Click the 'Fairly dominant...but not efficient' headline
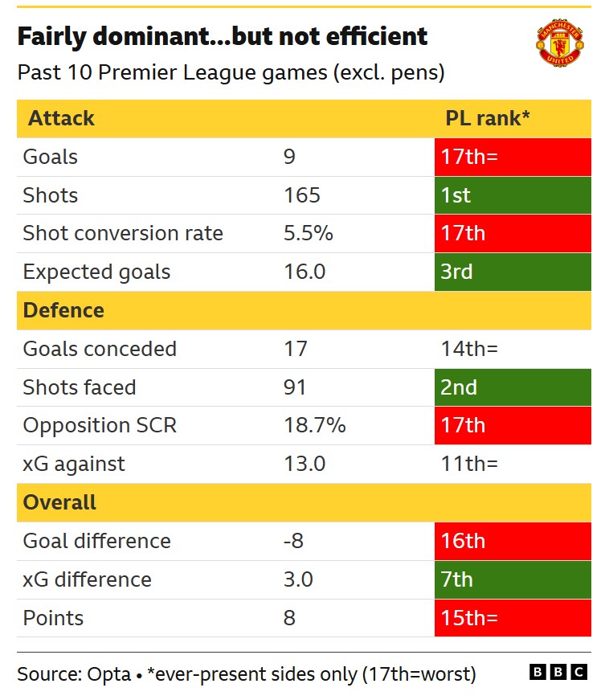The image size is (605, 700). coord(223,36)
